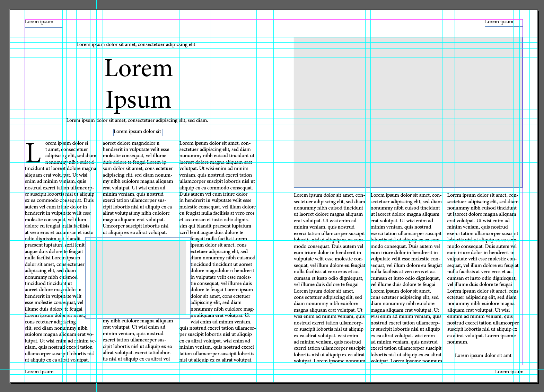
Task: Select the small gray image placeholder on left page
Action: [138, 278]
